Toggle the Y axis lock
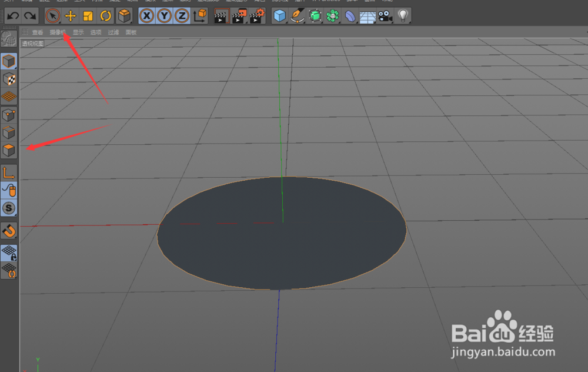The height and width of the screenshot is (372, 588). 164,16
